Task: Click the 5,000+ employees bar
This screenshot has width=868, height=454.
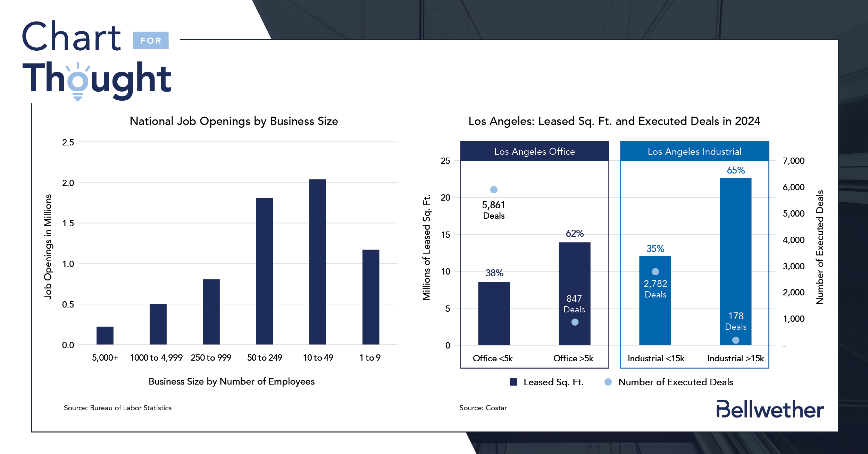Action: tap(105, 336)
